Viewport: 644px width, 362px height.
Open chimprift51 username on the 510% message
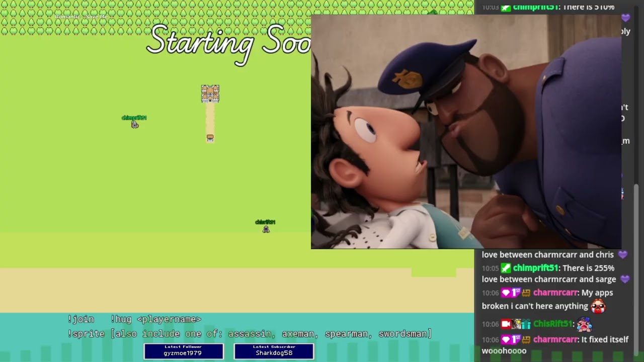point(535,7)
